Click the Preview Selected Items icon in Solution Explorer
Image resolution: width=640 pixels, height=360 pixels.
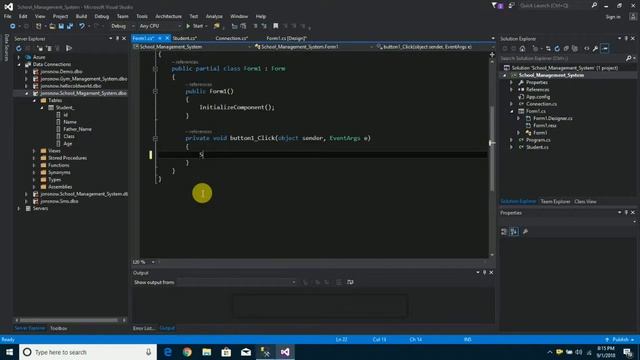(x=605, y=49)
